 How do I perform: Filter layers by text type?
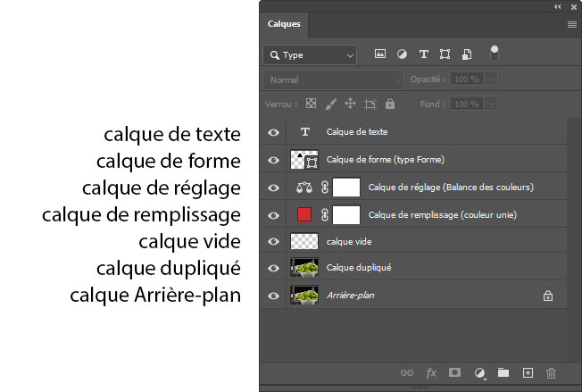(x=423, y=54)
